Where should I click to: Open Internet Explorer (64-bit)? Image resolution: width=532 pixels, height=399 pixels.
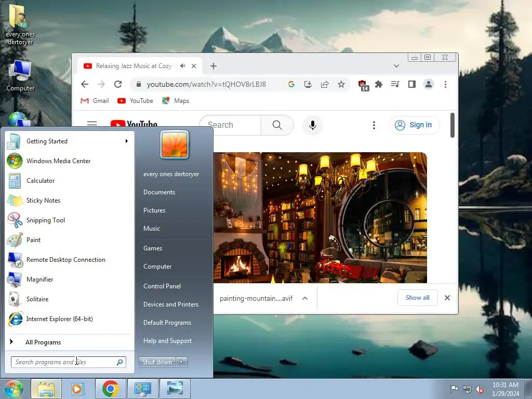pos(70,318)
